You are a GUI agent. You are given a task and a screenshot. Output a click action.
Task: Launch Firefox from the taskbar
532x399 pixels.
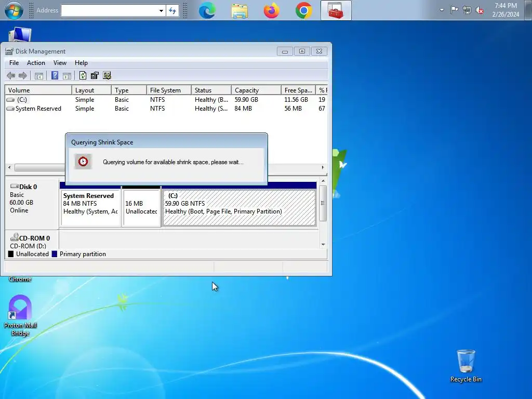pyautogui.click(x=271, y=10)
